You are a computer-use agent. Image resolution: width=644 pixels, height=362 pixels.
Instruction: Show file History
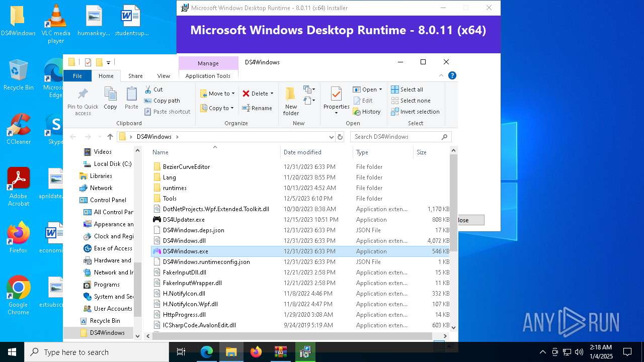coord(367,112)
